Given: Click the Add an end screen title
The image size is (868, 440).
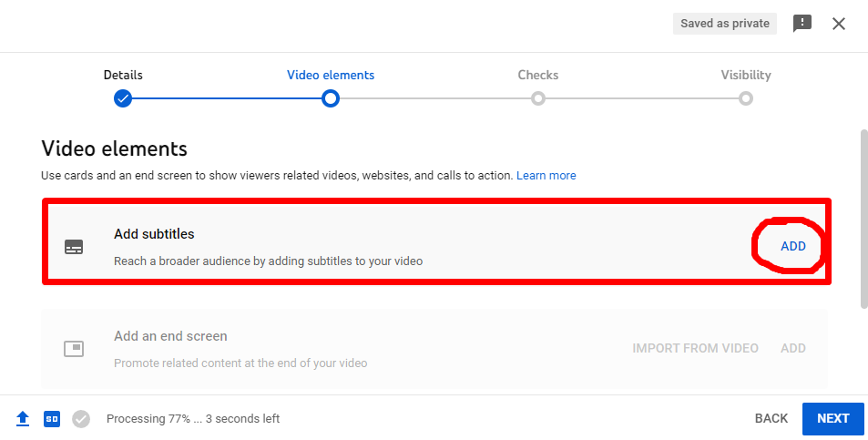Looking at the screenshot, I should (170, 336).
